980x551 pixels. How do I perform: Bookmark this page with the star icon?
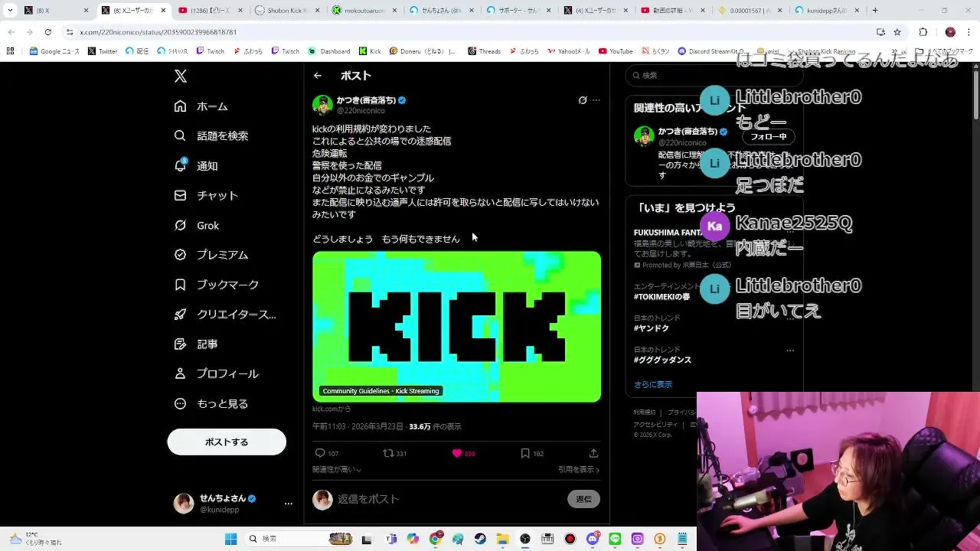pyautogui.click(x=897, y=32)
